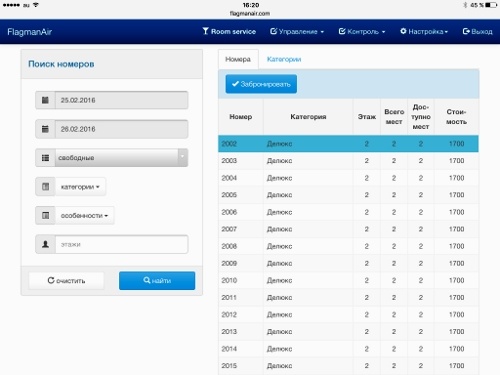Viewport: 500px width, 375px height.
Task: Click the calendar icon beside 26.02.2016
Action: click(x=45, y=129)
